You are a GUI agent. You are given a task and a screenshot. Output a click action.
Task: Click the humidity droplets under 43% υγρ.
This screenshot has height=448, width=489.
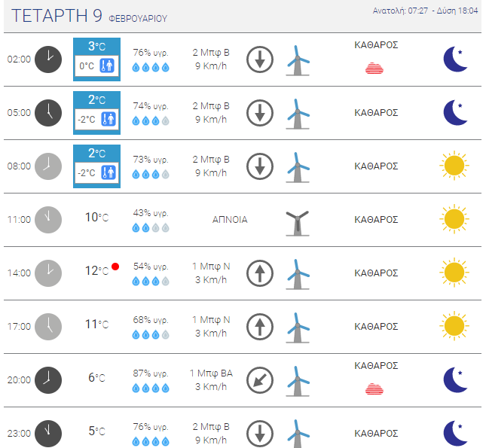[x=151, y=228]
